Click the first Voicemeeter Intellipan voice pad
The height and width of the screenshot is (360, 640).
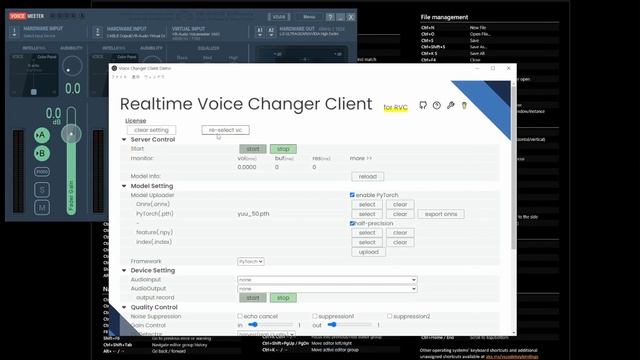point(34,75)
